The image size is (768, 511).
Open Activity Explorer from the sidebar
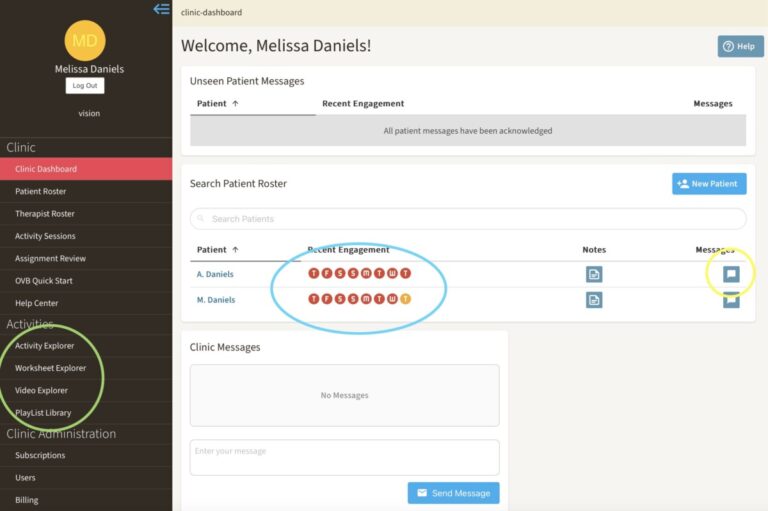45,346
